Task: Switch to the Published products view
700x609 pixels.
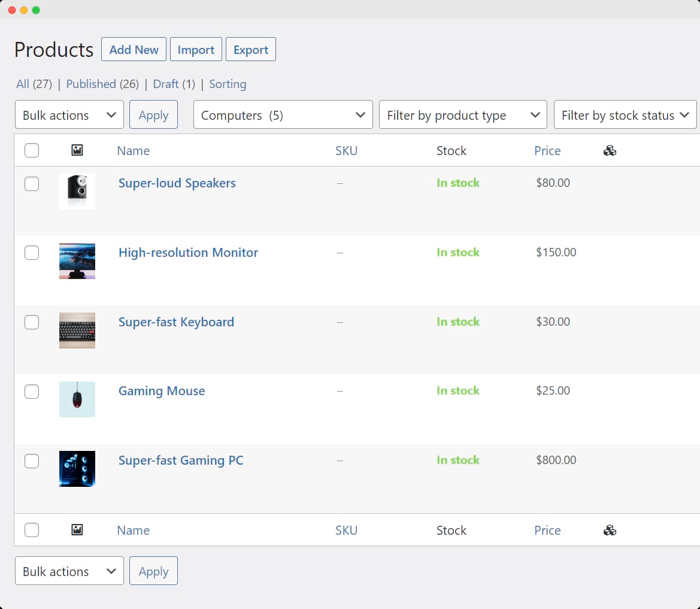Action: pos(91,84)
